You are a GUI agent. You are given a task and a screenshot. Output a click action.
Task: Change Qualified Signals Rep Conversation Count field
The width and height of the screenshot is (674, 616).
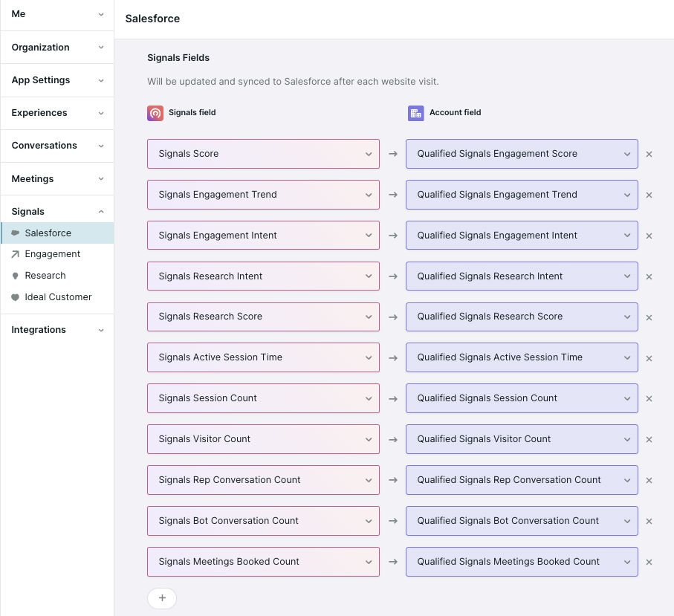(522, 480)
